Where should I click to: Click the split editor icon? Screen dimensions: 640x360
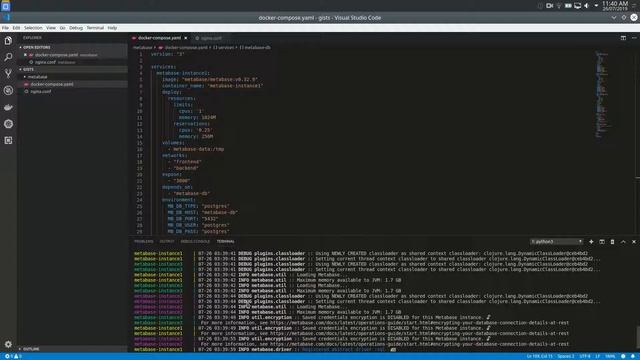coord(623,38)
